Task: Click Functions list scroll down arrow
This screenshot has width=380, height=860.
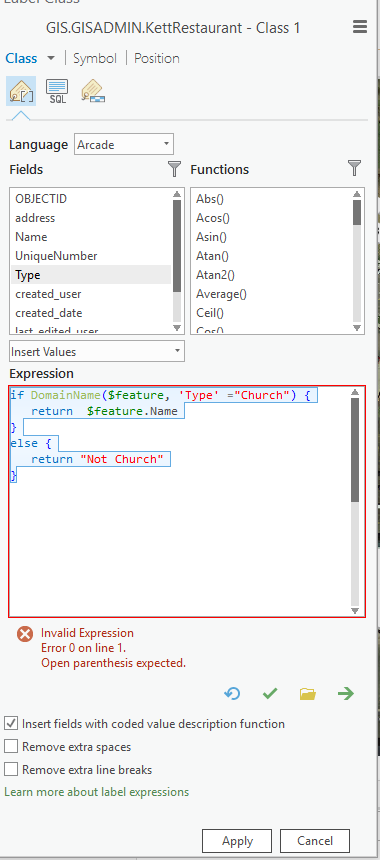Action: 357,328
